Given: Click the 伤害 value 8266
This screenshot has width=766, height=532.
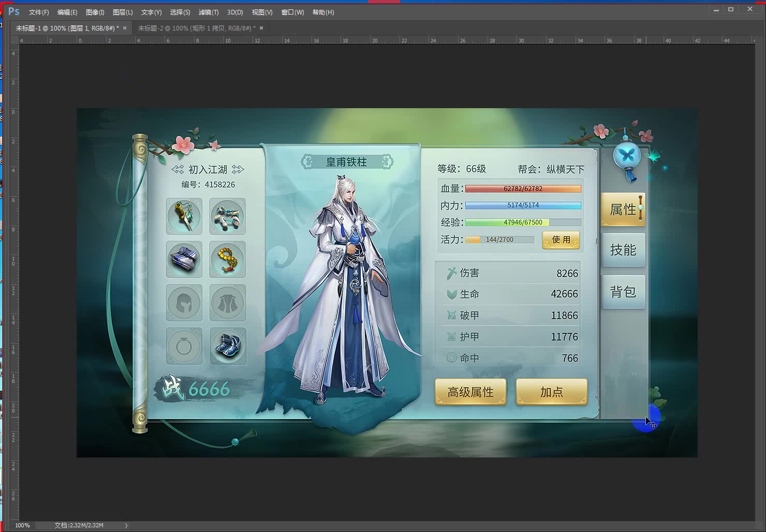Looking at the screenshot, I should click(567, 273).
